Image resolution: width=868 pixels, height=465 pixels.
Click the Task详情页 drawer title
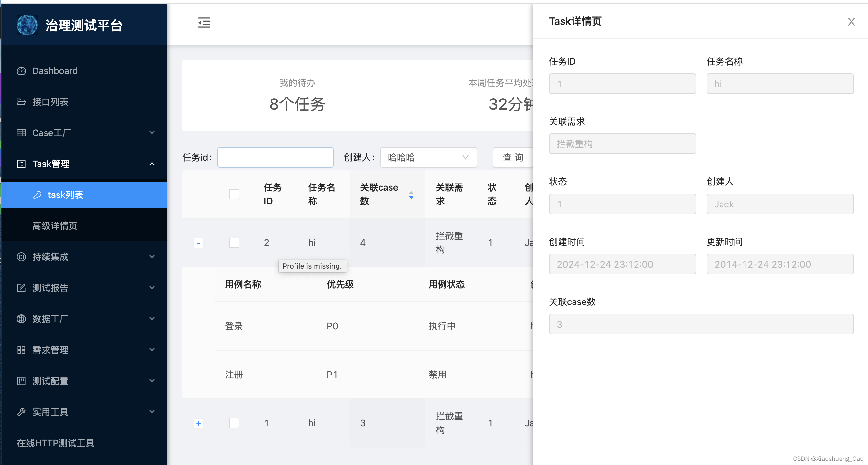[x=575, y=21]
